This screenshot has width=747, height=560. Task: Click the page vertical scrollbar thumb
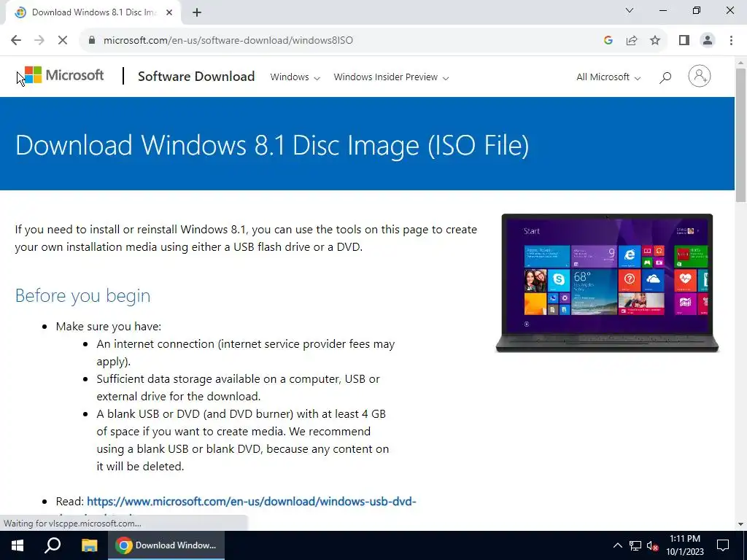tap(740, 135)
